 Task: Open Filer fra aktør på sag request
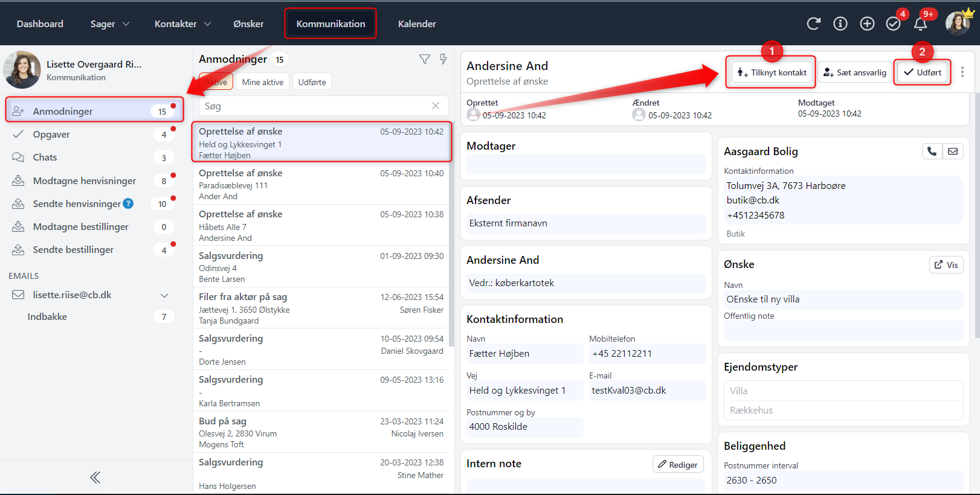click(321, 308)
